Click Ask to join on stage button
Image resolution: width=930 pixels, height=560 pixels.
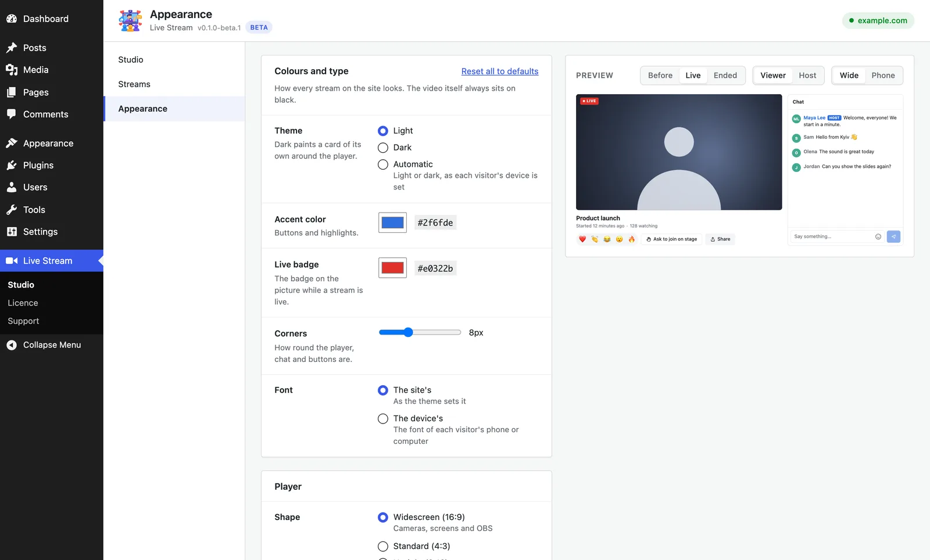click(x=671, y=239)
